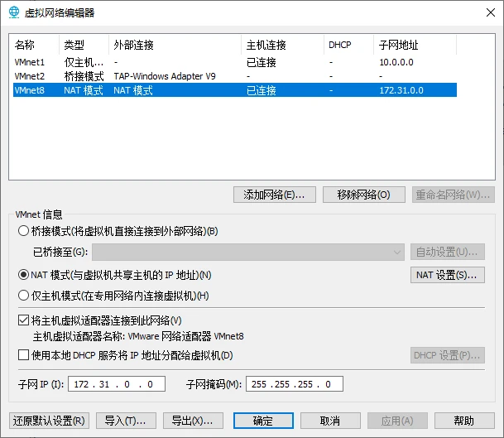Click 移除网络(O) button
This screenshot has width=504, height=438.
(364, 195)
